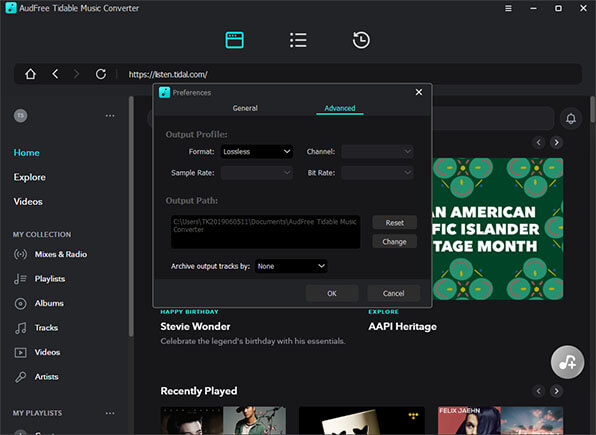Show previous featured banner arrow
This screenshot has width=596, height=435.
coord(539,142)
